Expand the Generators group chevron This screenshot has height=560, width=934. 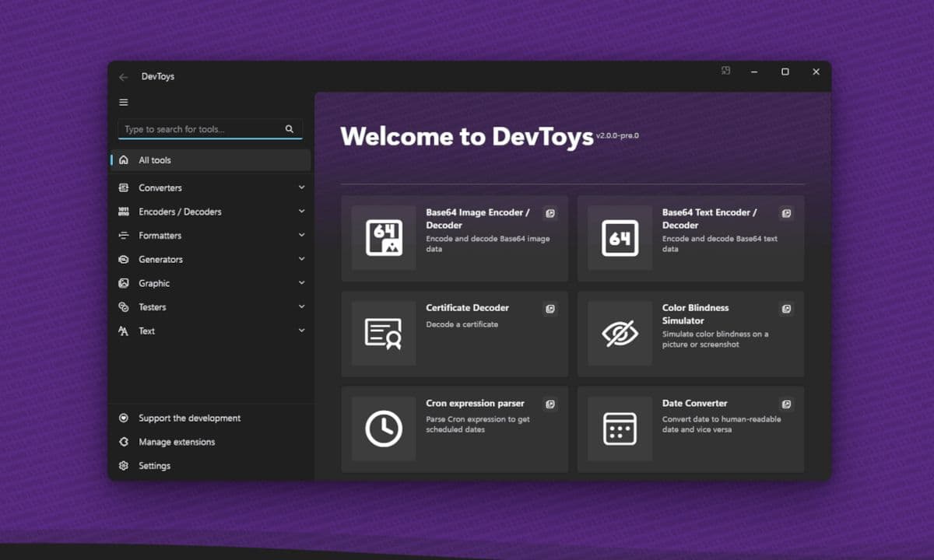[x=302, y=259]
